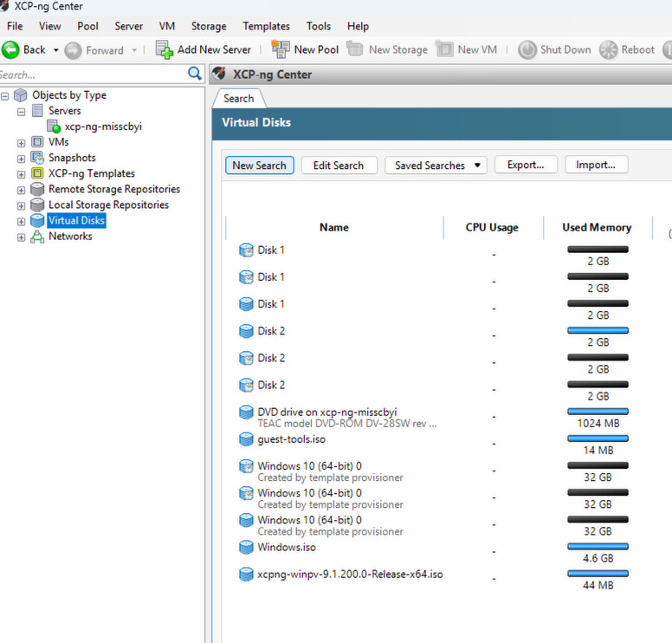
Task: Collapse the Objects by Type tree
Action: 4,96
